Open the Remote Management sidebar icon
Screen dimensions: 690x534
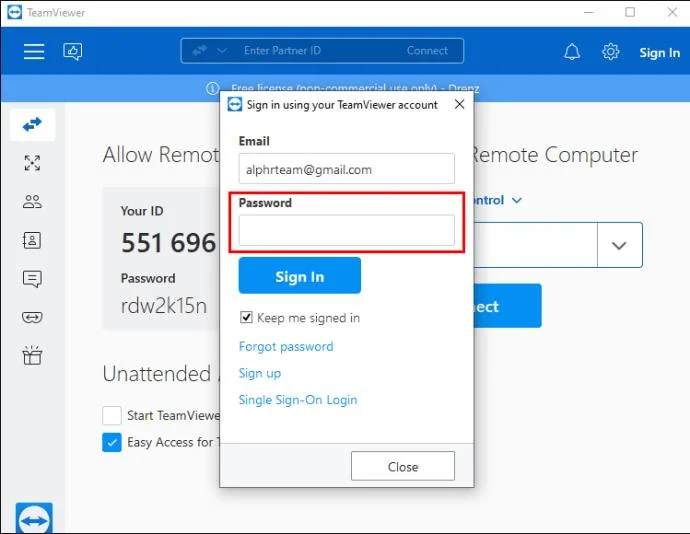tap(32, 163)
